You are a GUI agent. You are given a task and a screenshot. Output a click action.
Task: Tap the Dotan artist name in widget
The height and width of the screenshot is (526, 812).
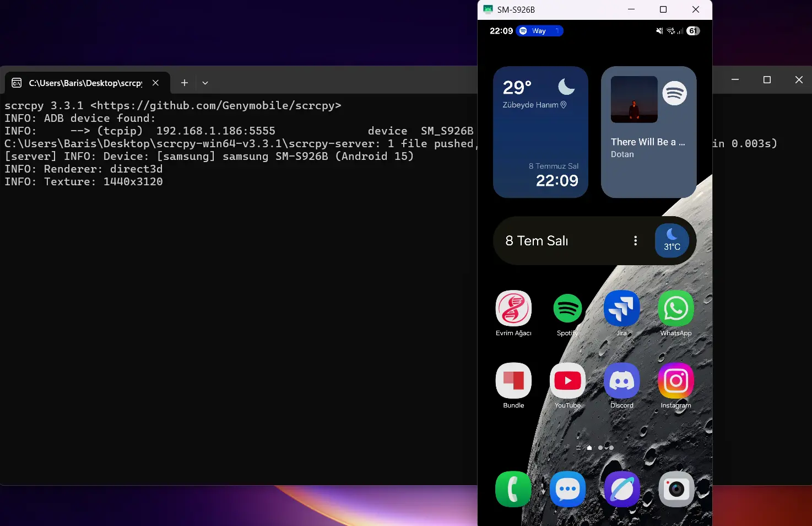pyautogui.click(x=622, y=154)
